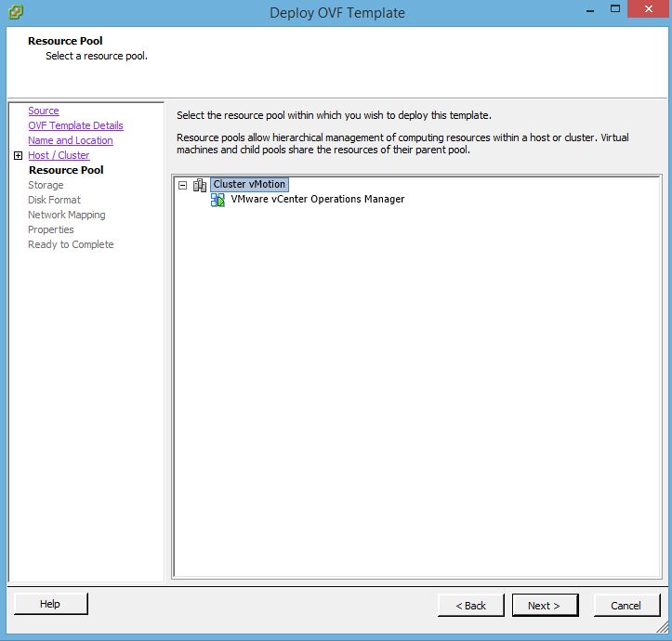Select VMware vCenter Operations Manager in the tree

point(318,199)
